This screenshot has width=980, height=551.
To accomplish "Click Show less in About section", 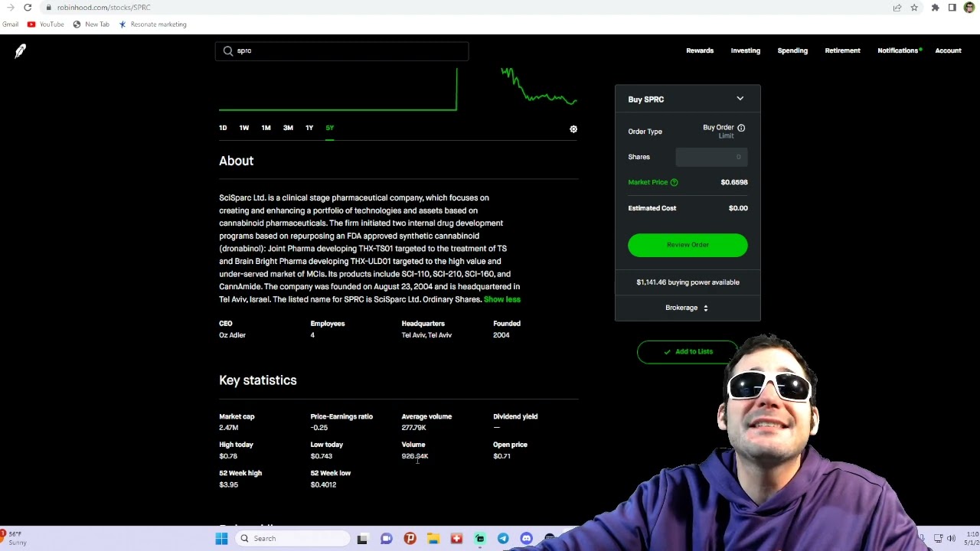I will (x=502, y=299).
